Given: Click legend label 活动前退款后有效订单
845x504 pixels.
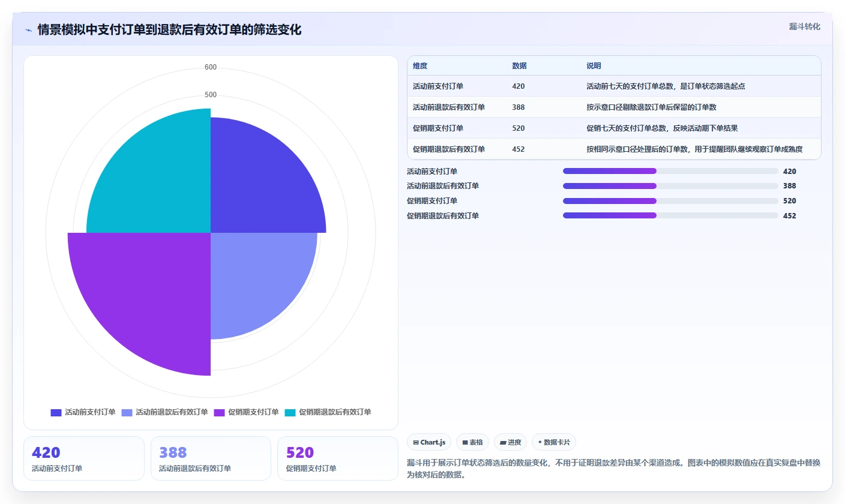Looking at the screenshot, I should [172, 412].
